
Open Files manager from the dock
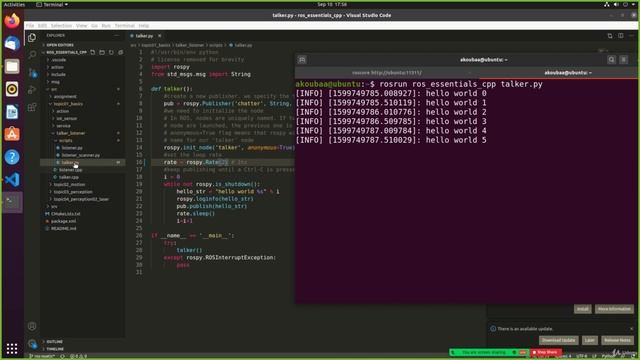(12, 66)
